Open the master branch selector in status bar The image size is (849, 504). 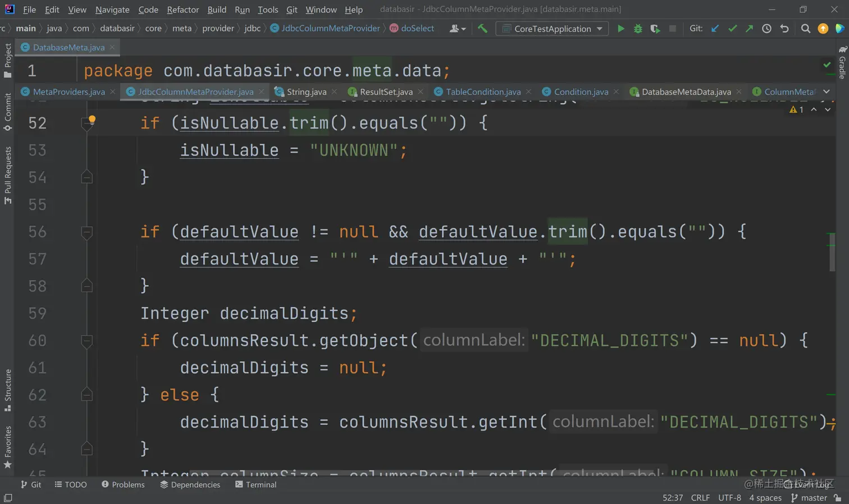pyautogui.click(x=809, y=498)
